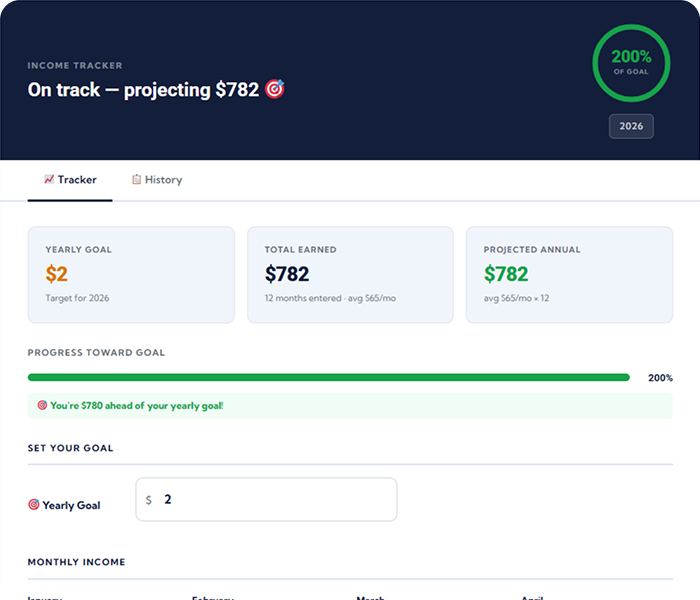Click the 200% of goal circular ring
Image resolution: width=700 pixels, height=600 pixels.
631,63
